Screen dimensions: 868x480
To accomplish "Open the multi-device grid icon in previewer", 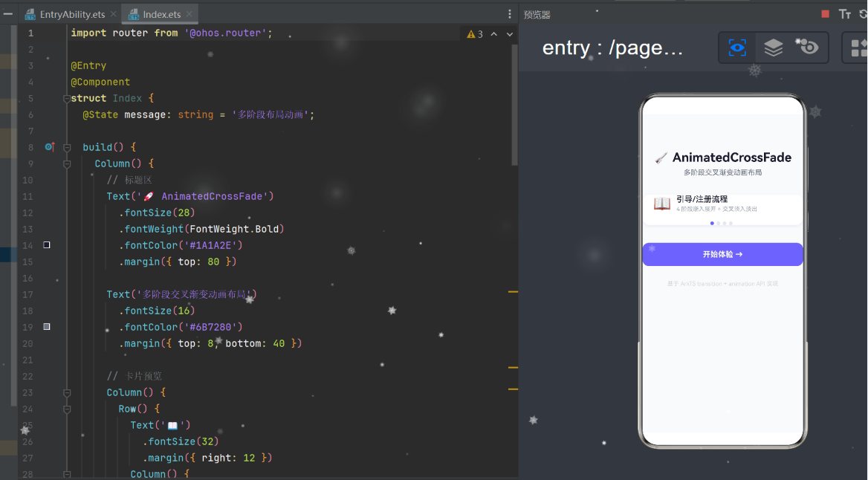I will click(x=858, y=48).
